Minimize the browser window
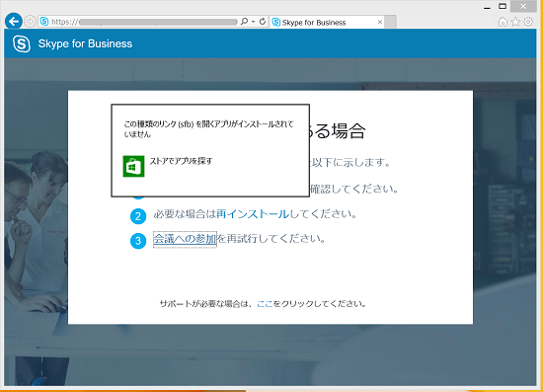This screenshot has height=392, width=543. pyautogui.click(x=487, y=7)
